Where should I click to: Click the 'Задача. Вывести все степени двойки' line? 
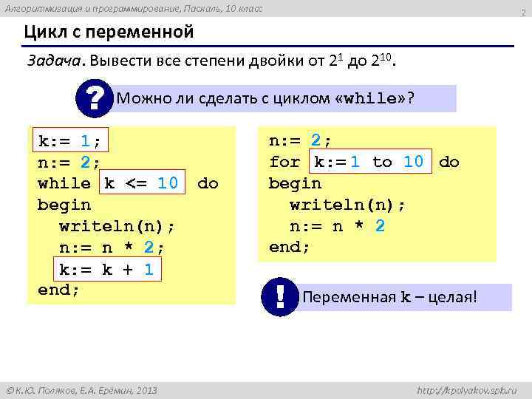click(x=211, y=61)
